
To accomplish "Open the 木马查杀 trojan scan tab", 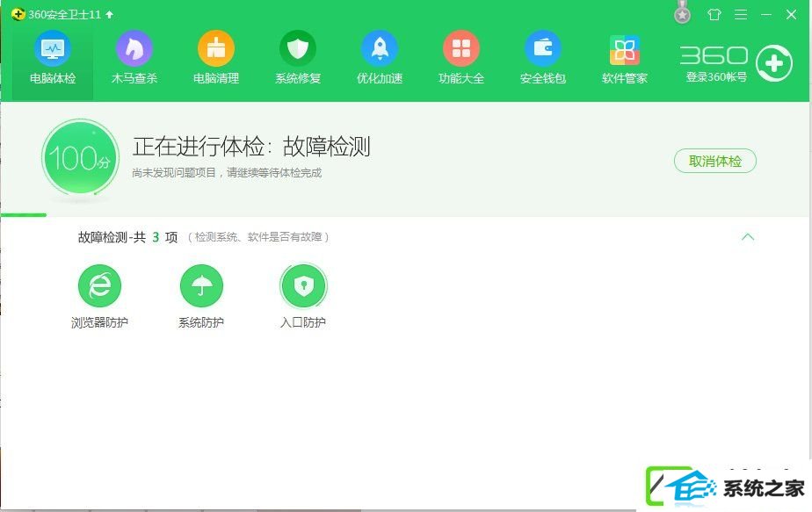I will pos(134,59).
